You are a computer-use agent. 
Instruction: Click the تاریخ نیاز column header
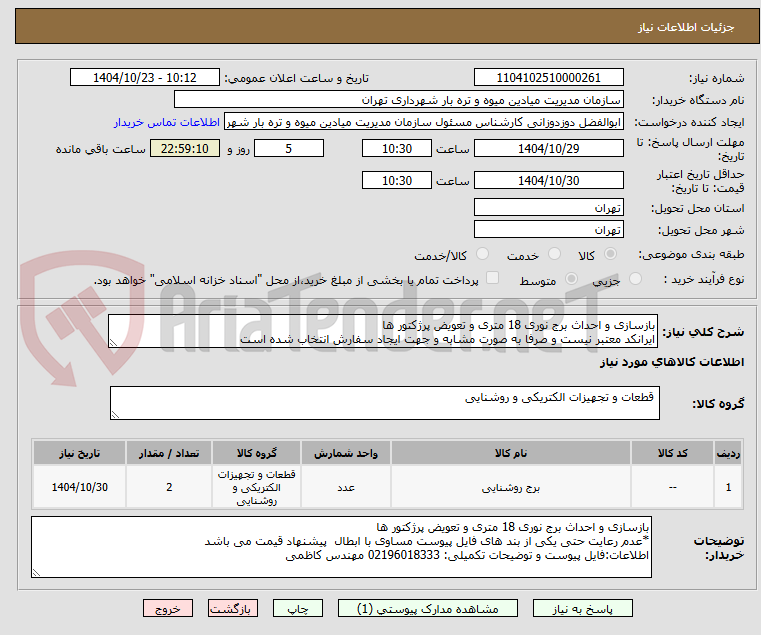80,453
